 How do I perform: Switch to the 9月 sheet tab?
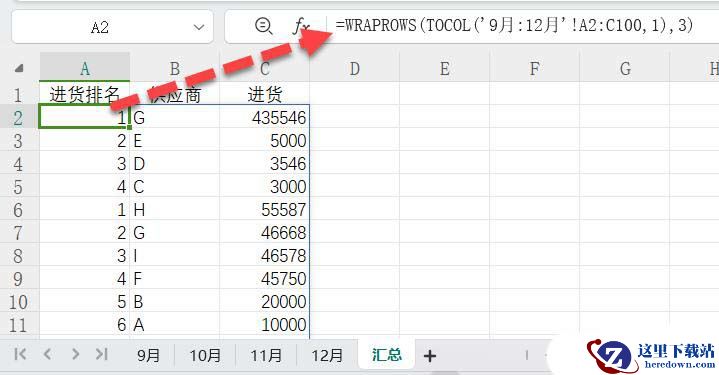(x=148, y=355)
